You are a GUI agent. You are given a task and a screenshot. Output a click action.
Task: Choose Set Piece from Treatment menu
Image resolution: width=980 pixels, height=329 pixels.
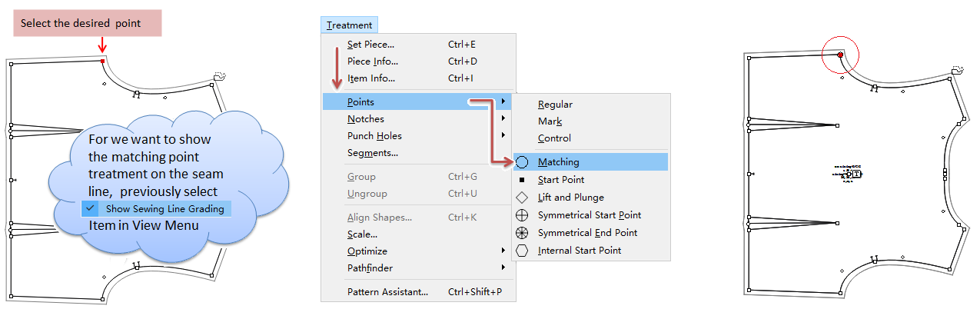click(370, 45)
